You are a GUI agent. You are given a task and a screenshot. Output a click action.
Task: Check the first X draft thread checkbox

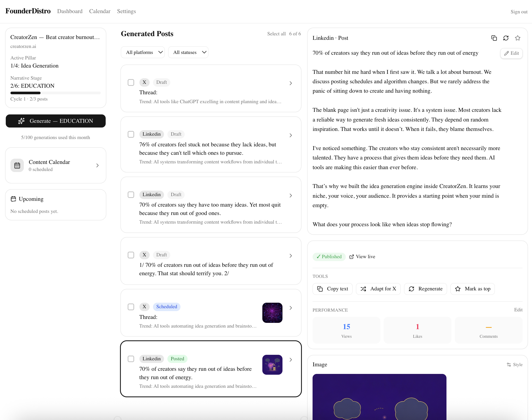pyautogui.click(x=131, y=82)
